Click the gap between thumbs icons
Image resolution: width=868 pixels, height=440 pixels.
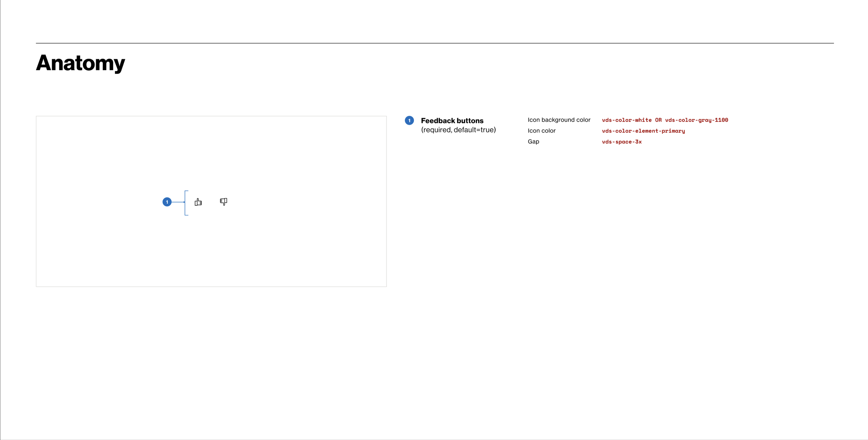tap(211, 202)
